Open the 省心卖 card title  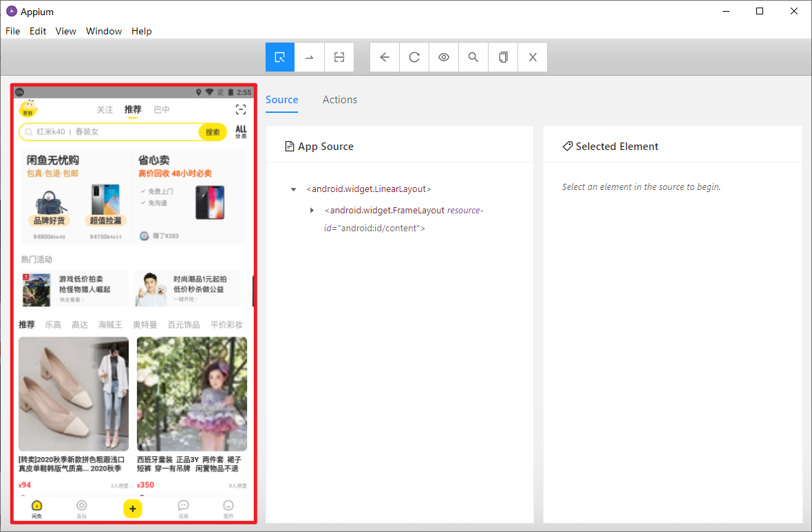coord(154,160)
